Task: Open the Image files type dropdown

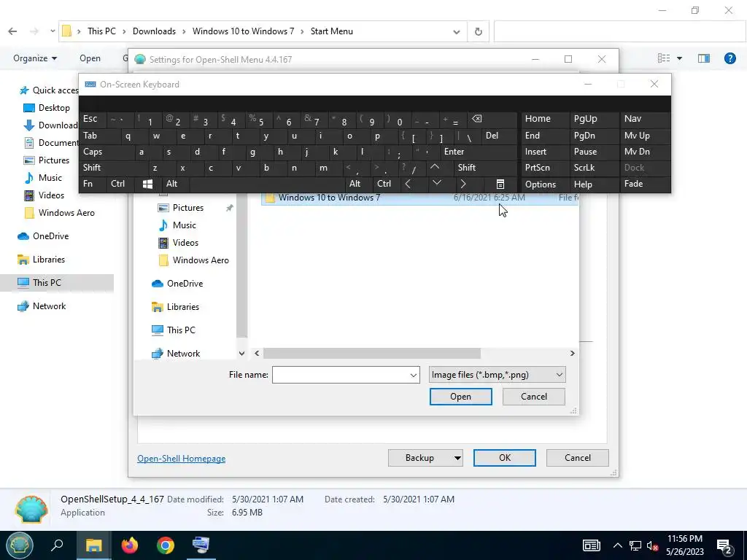Action: pos(497,375)
